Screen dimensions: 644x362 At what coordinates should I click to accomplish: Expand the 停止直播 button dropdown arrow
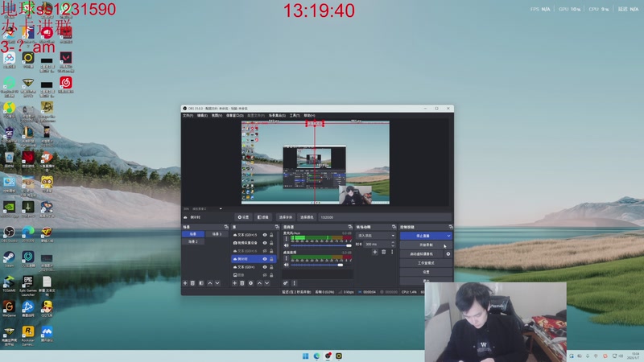point(448,236)
